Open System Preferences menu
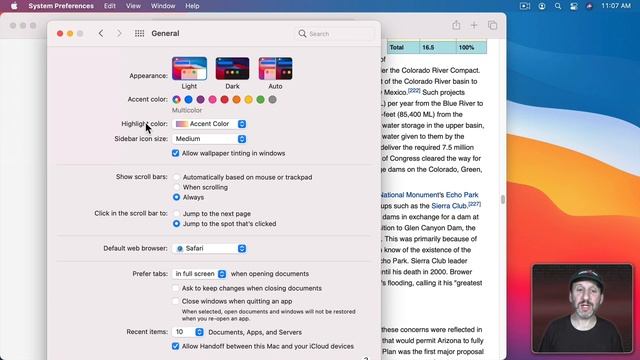This screenshot has width=640, height=360. [x=61, y=6]
